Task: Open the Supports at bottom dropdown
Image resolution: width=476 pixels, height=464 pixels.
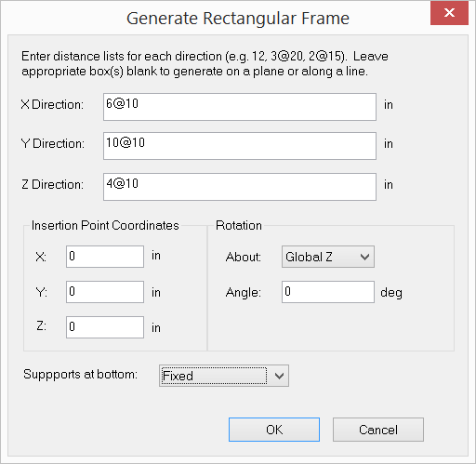Action: [x=224, y=376]
